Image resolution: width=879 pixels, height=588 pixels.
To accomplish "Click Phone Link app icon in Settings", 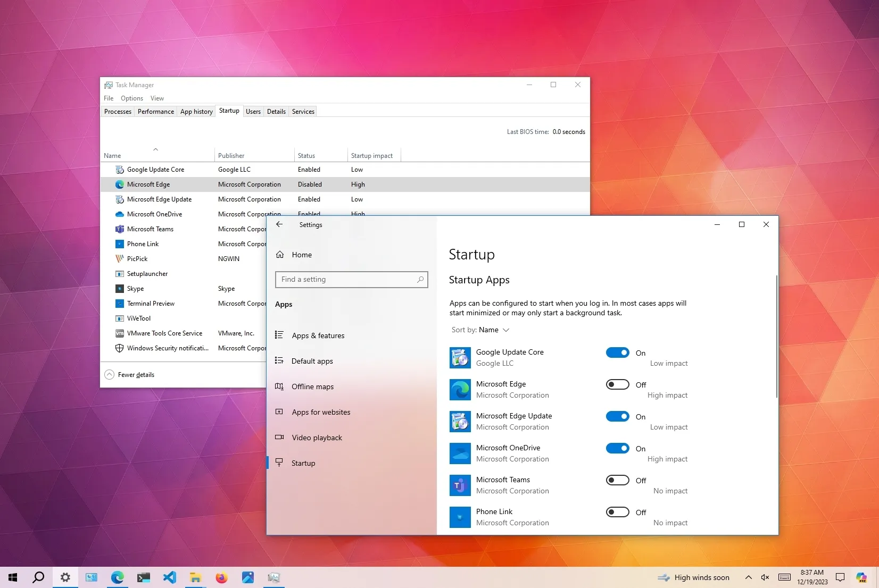I will click(x=460, y=517).
